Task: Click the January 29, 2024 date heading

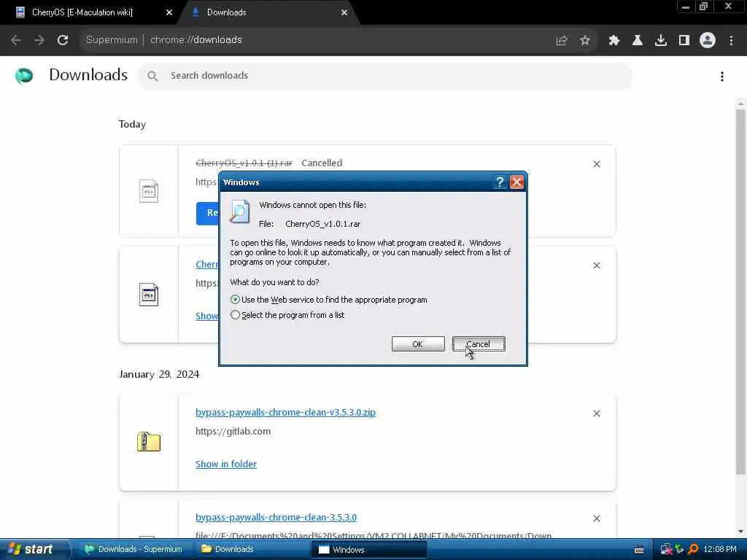Action: point(159,374)
